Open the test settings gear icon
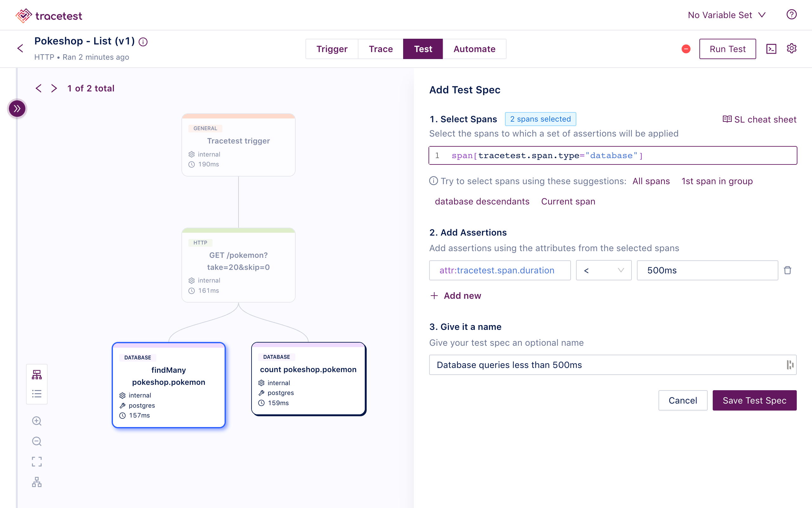 tap(791, 48)
